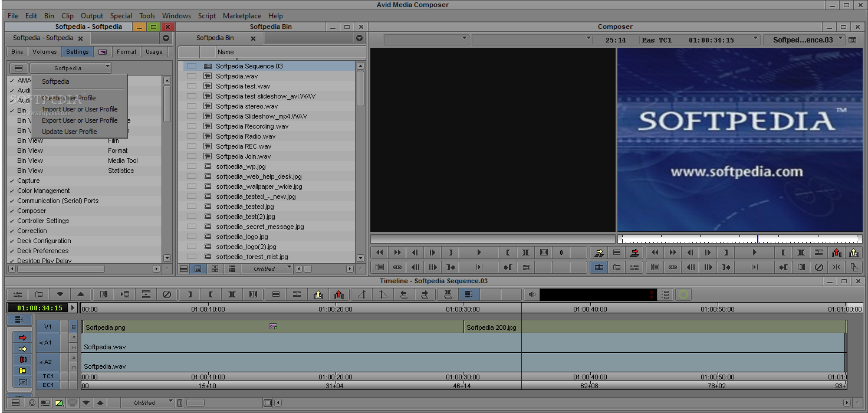Viewport: 868px width, 413px height.
Task: Open timeline view Untitled dropdown
Action: point(148,403)
